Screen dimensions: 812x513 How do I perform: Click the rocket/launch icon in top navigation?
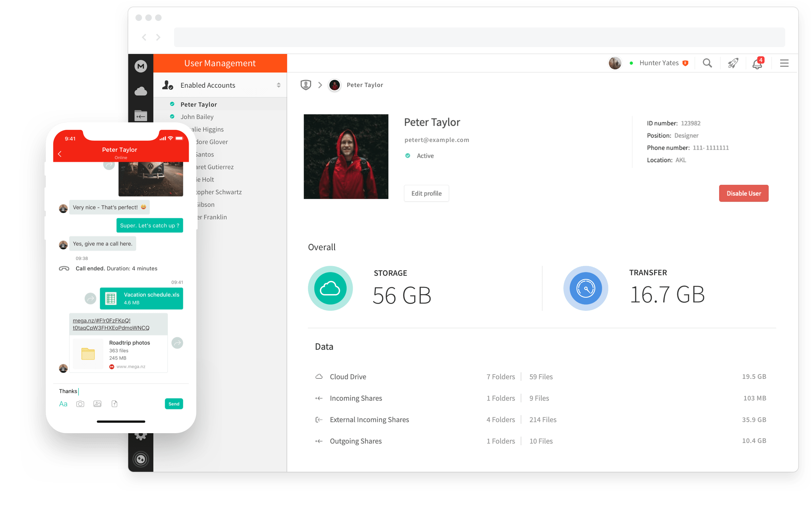coord(732,63)
